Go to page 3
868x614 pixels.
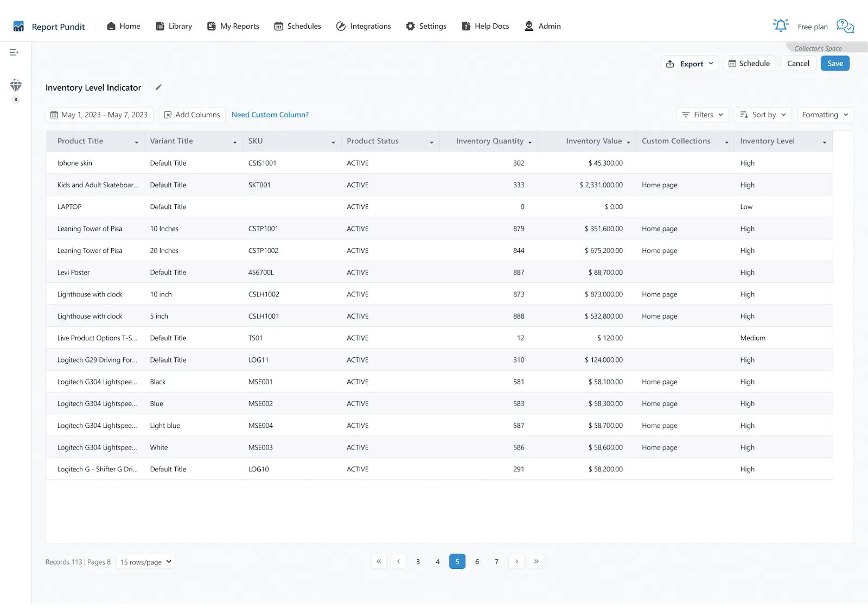pos(418,561)
